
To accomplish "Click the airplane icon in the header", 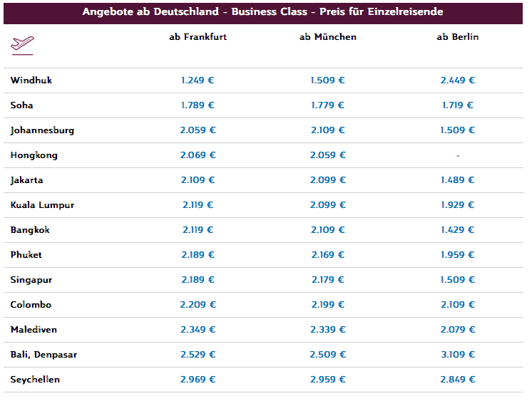I will pos(22,44).
